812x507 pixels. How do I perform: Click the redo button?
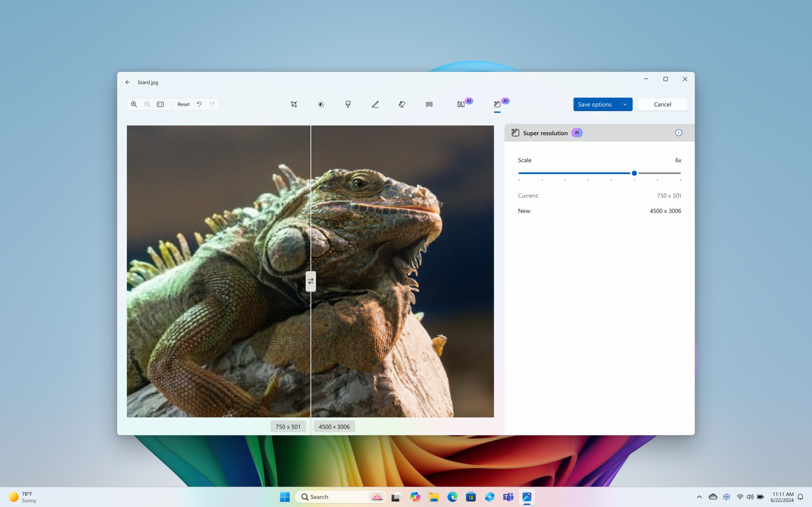tap(212, 104)
